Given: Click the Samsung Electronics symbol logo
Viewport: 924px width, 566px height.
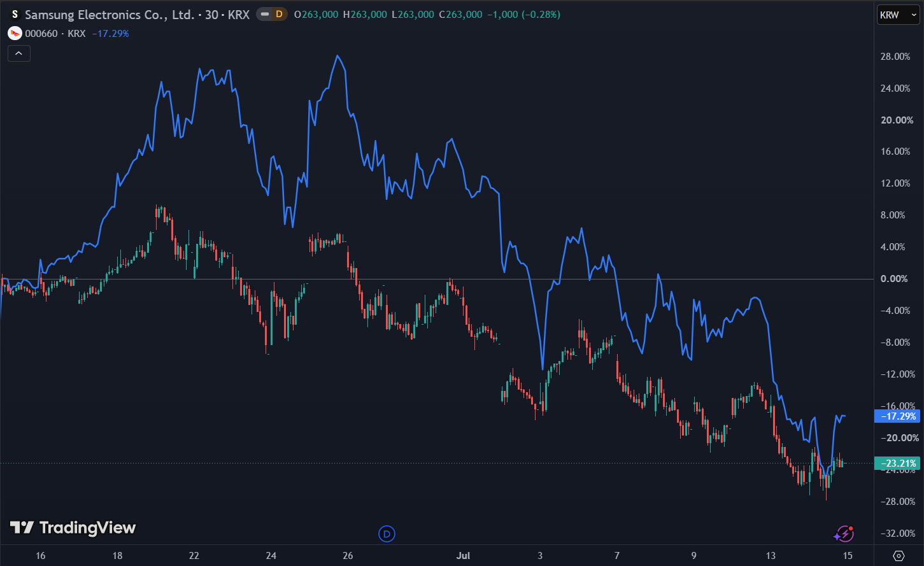Looking at the screenshot, I should 15,15.
